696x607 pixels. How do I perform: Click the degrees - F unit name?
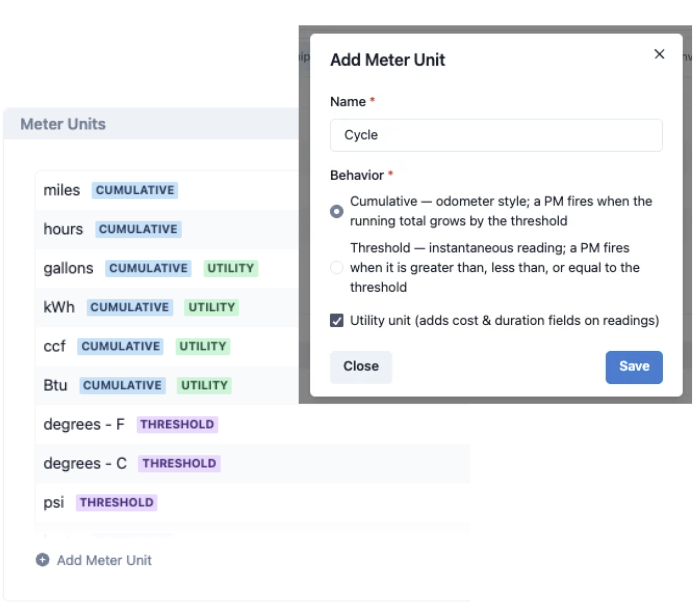(84, 425)
